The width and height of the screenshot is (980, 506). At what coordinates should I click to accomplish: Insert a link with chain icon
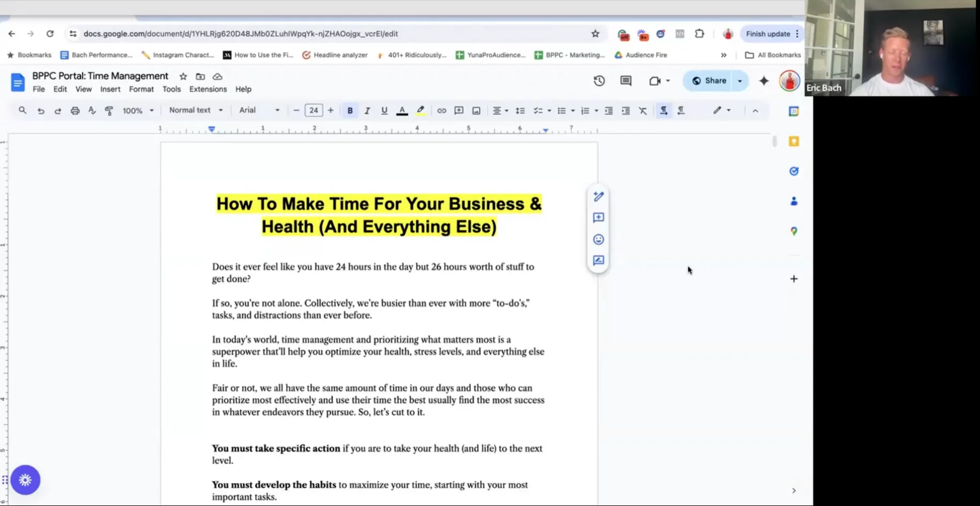(441, 111)
